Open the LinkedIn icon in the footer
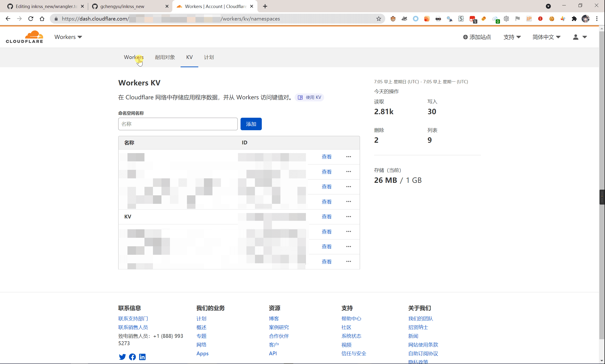 click(142, 357)
